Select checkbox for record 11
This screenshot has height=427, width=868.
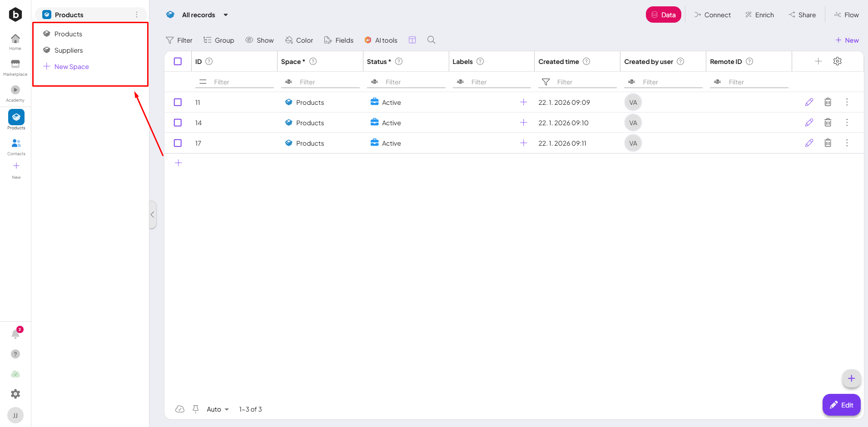pos(178,102)
